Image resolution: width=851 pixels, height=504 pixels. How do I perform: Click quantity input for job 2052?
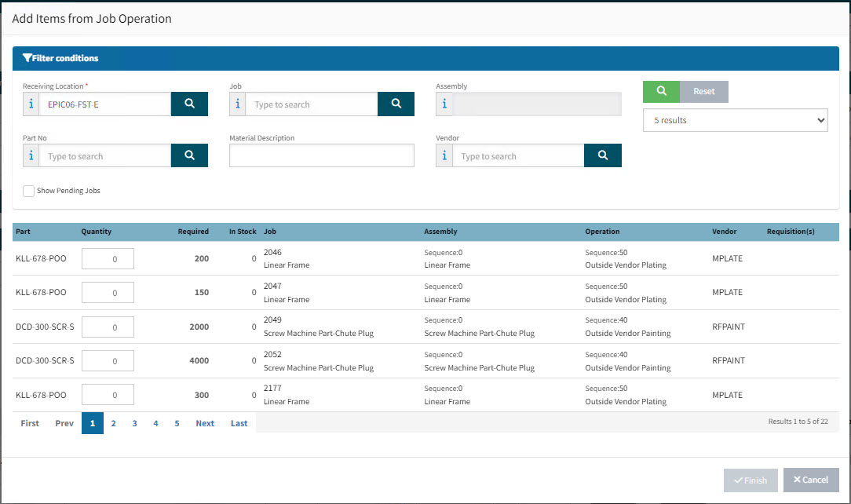pos(108,361)
